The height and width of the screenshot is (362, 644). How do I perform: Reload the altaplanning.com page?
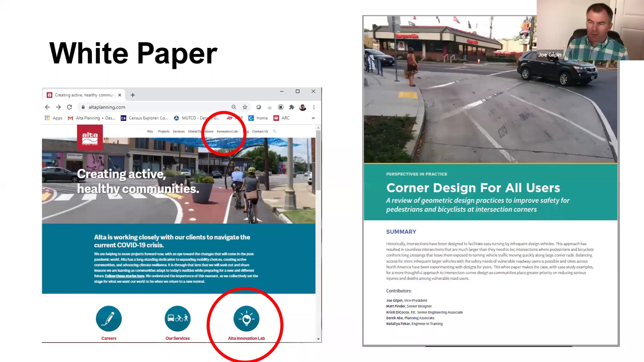coord(69,107)
